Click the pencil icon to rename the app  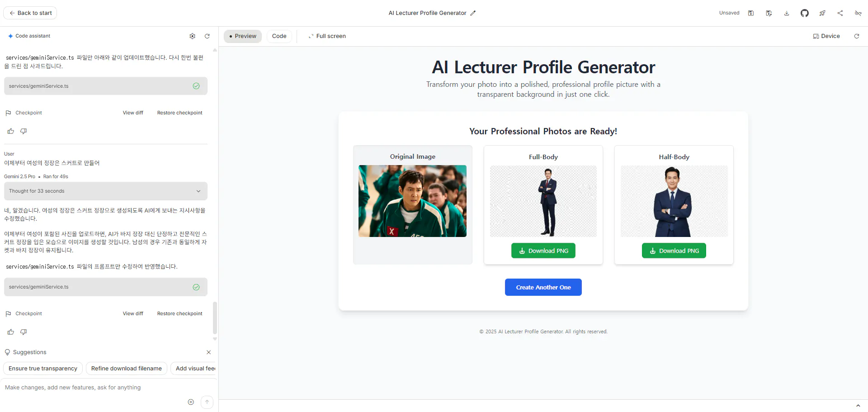click(473, 13)
